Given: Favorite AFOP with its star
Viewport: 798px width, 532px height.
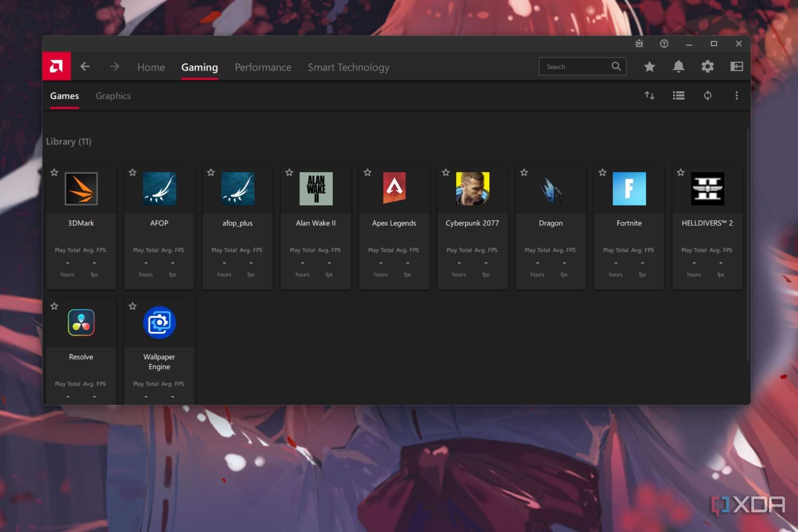Looking at the screenshot, I should 133,173.
